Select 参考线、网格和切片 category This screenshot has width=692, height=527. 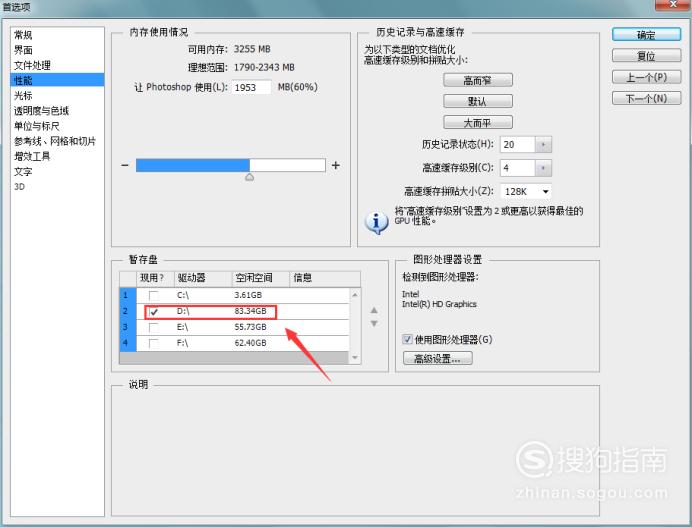tap(55, 141)
